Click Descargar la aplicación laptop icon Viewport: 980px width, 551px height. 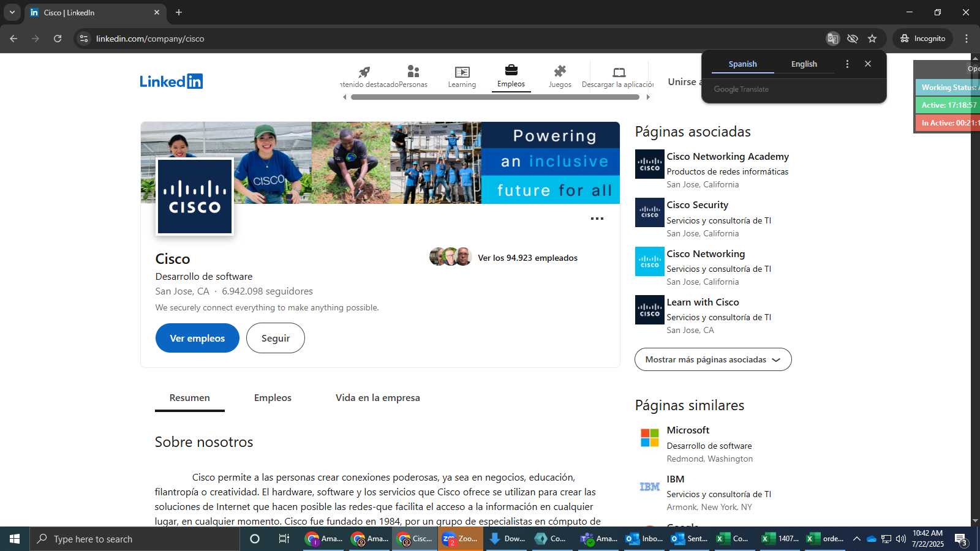tap(619, 72)
